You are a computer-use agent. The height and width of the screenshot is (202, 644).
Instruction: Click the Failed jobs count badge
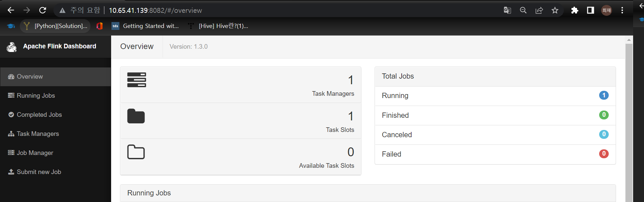(x=604, y=154)
